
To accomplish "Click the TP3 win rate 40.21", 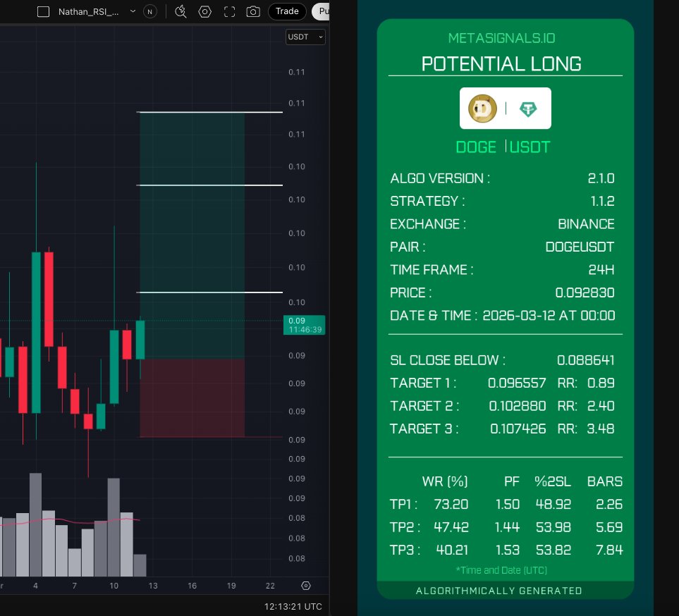I will tap(452, 550).
